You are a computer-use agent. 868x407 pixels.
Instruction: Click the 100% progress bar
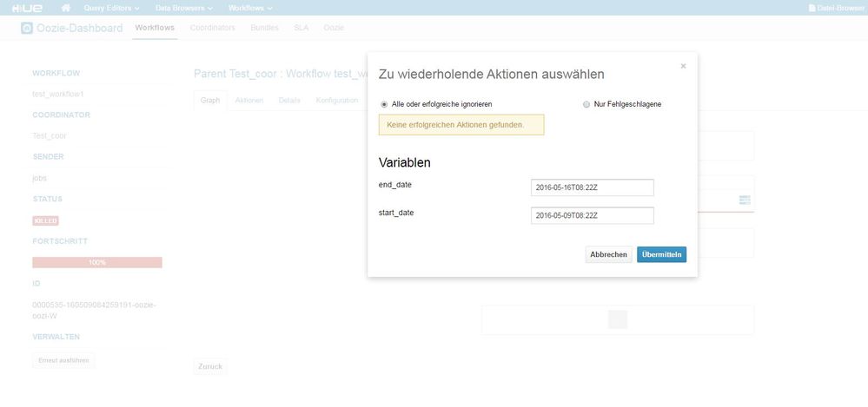pos(97,262)
